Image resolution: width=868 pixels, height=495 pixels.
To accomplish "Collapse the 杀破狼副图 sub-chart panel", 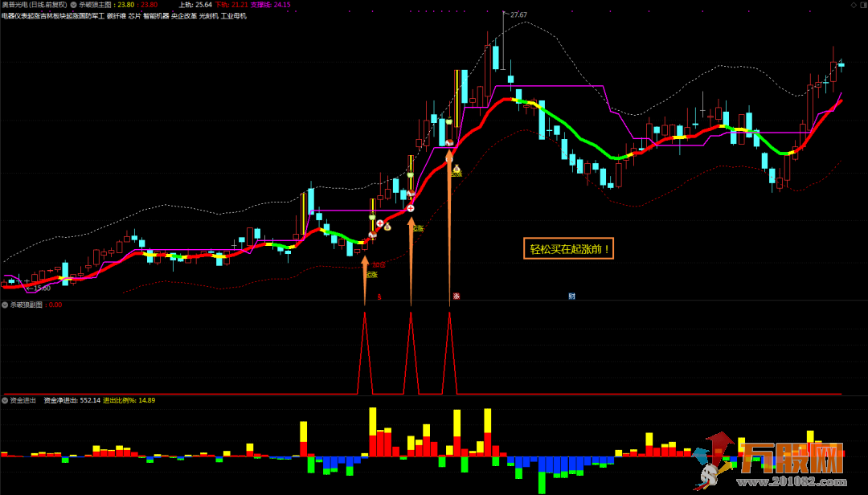I will pyautogui.click(x=5, y=305).
